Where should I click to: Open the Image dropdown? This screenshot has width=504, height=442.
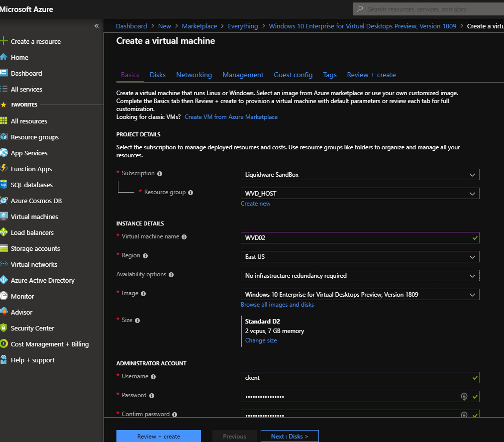(x=360, y=295)
